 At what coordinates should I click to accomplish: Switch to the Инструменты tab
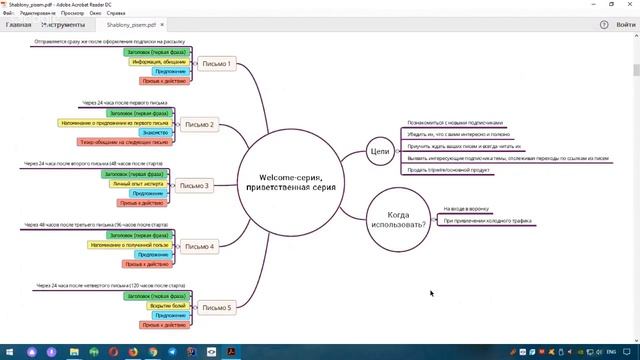[x=63, y=25]
